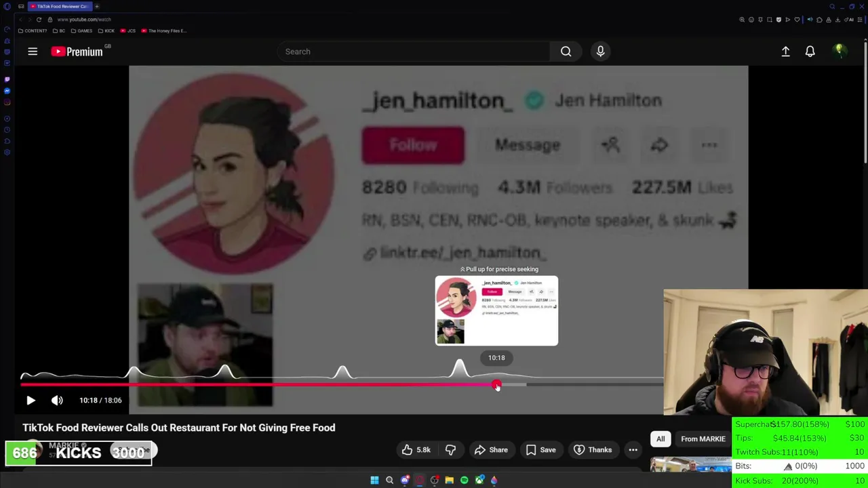868x488 pixels.
Task: Select the All filter chip
Action: point(660,439)
